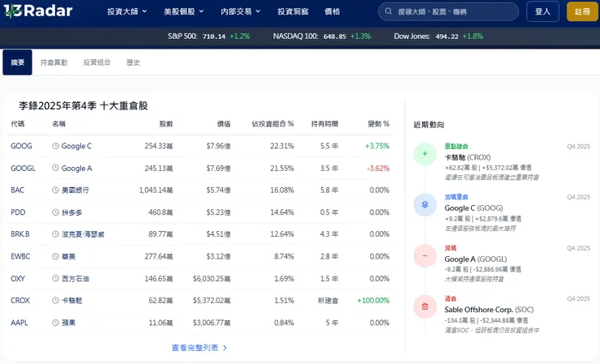Click the S&P 500 index value 710.14
This screenshot has width=600, height=364.
[214, 36]
